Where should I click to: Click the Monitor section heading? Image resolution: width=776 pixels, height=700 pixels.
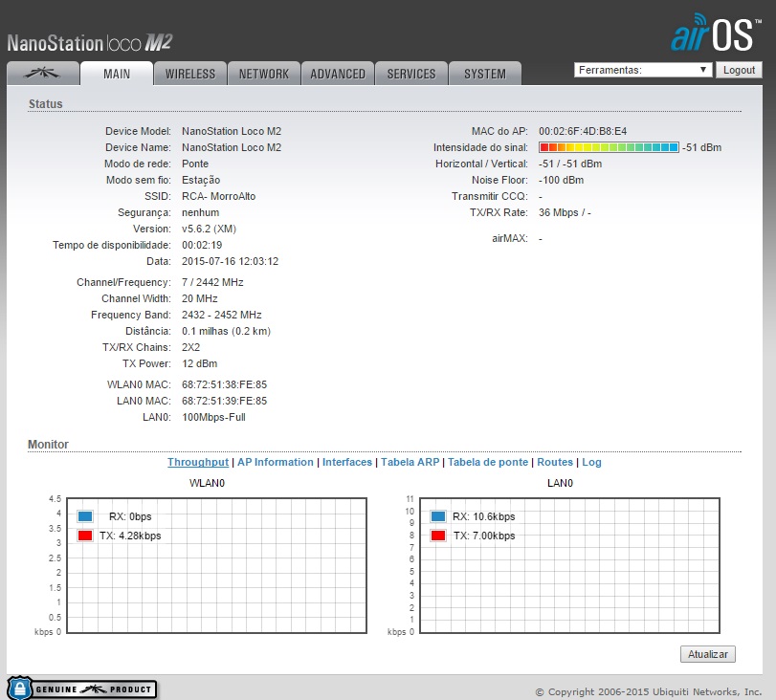tap(48, 444)
